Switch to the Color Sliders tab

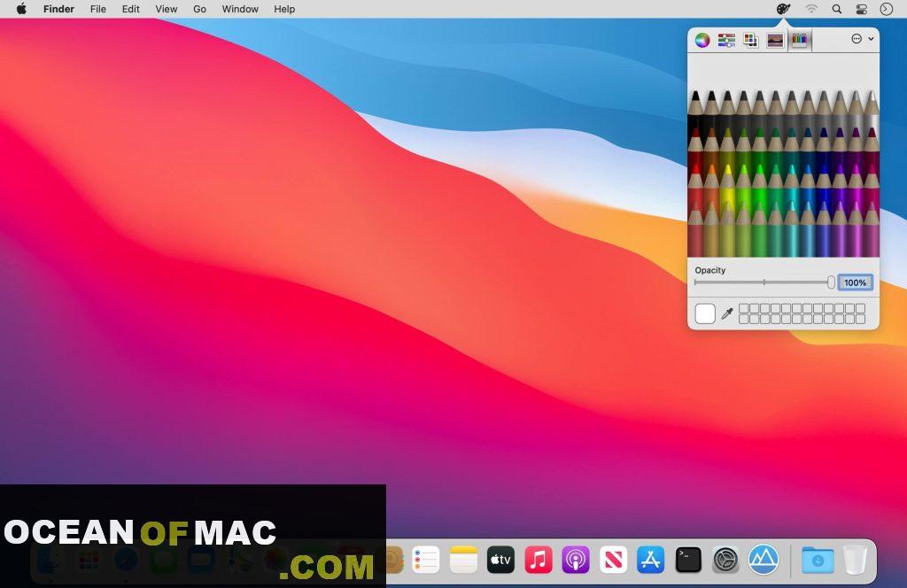pos(726,40)
